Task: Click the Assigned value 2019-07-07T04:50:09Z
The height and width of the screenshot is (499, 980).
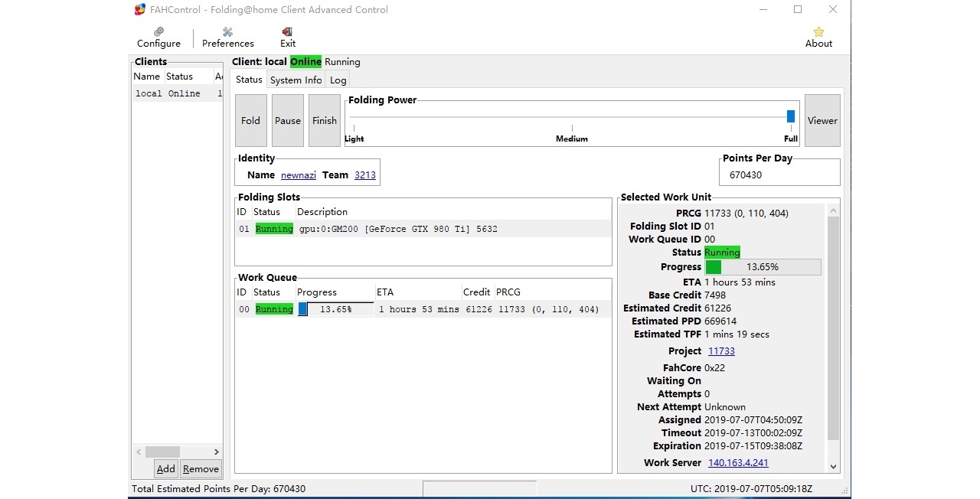Action: 753,420
